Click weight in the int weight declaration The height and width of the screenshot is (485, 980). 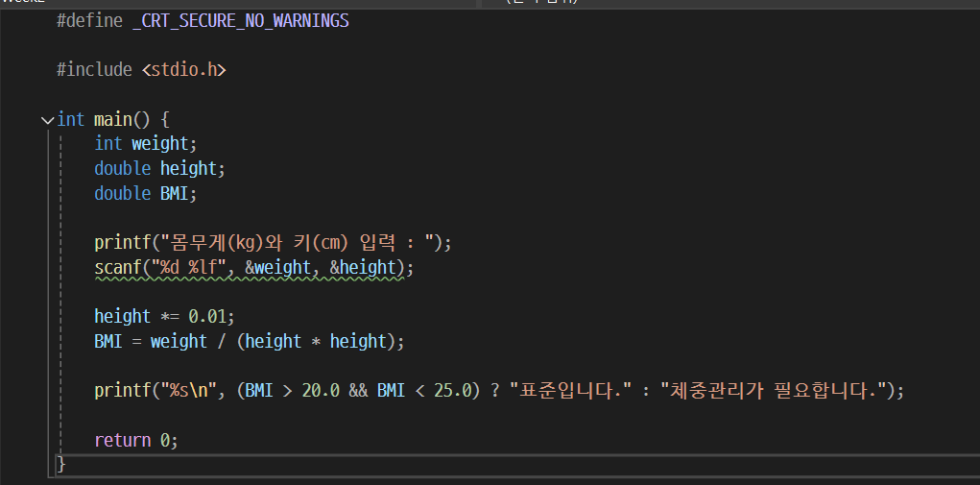[x=160, y=144]
